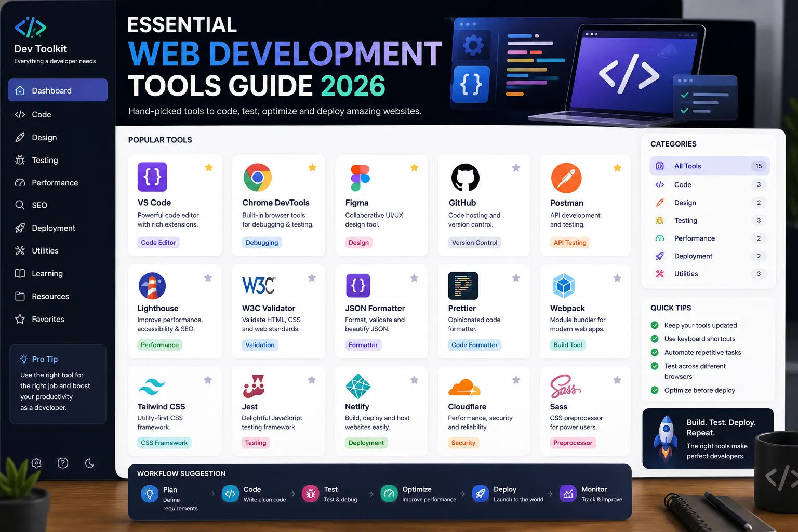Click Keep your tools updated checkmark
This screenshot has height=532, width=798.
tap(655, 325)
